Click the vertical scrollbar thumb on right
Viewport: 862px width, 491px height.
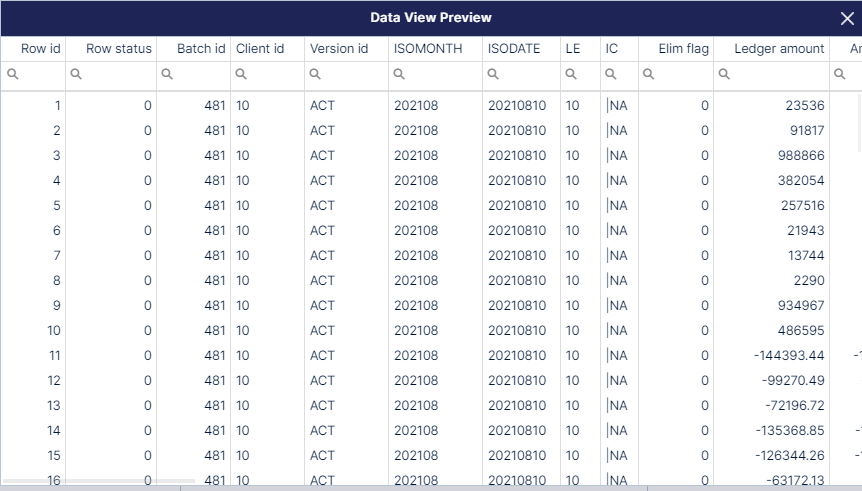859,122
